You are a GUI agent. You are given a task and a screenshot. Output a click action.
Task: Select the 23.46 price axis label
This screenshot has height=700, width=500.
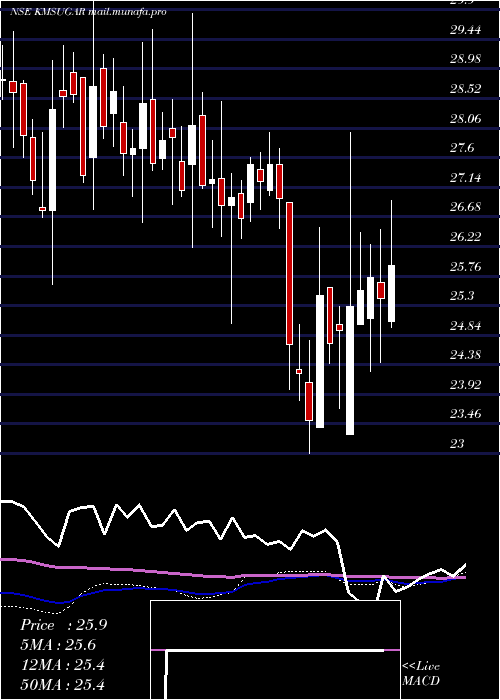point(466,414)
